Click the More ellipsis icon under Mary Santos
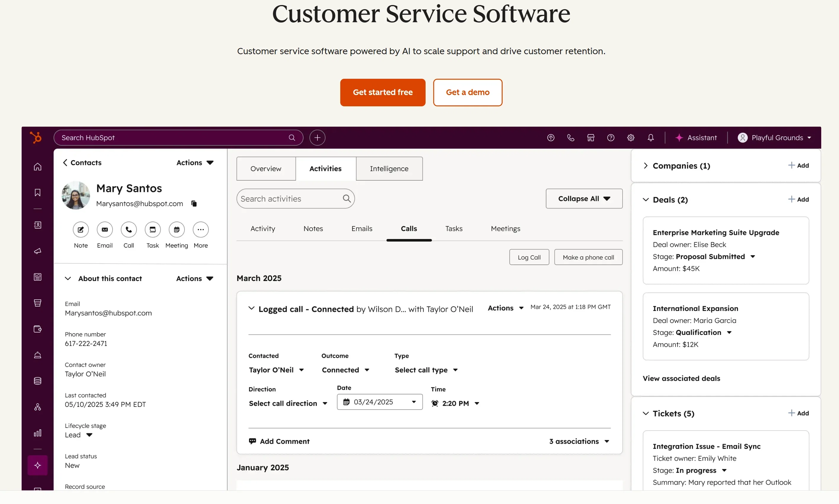 [201, 229]
